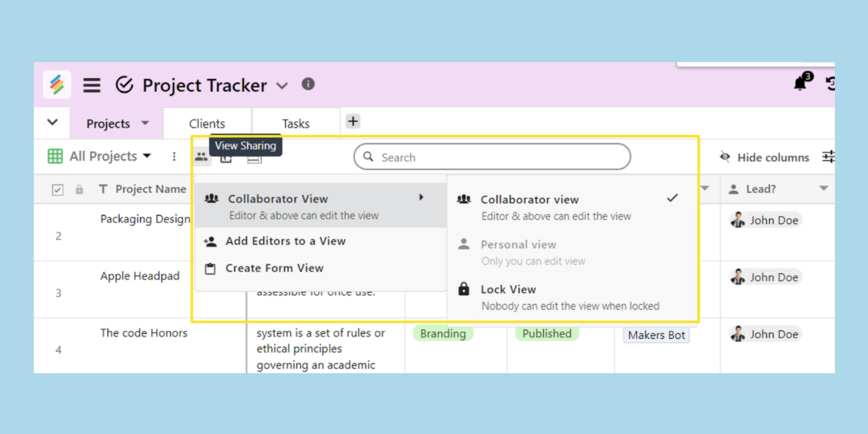
Task: Click into the Search field
Action: (x=498, y=158)
